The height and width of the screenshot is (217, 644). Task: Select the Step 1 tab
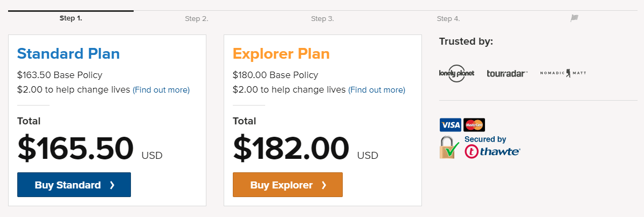(71, 18)
